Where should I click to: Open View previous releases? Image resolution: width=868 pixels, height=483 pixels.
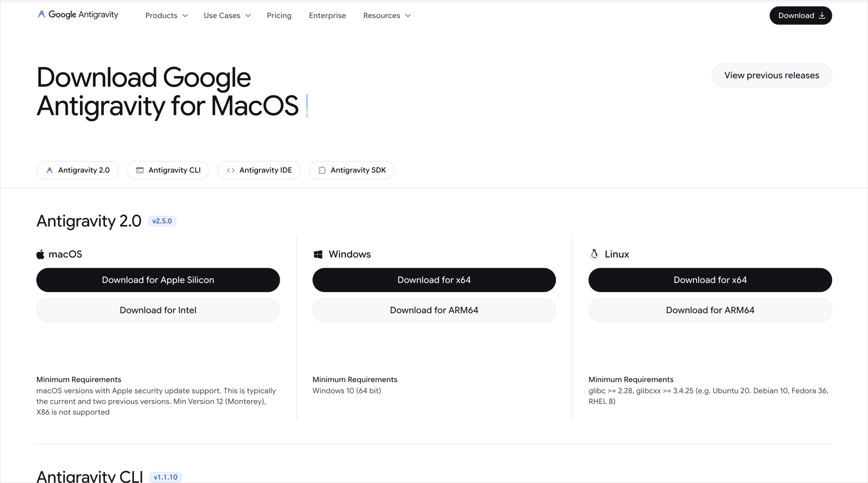(x=772, y=76)
